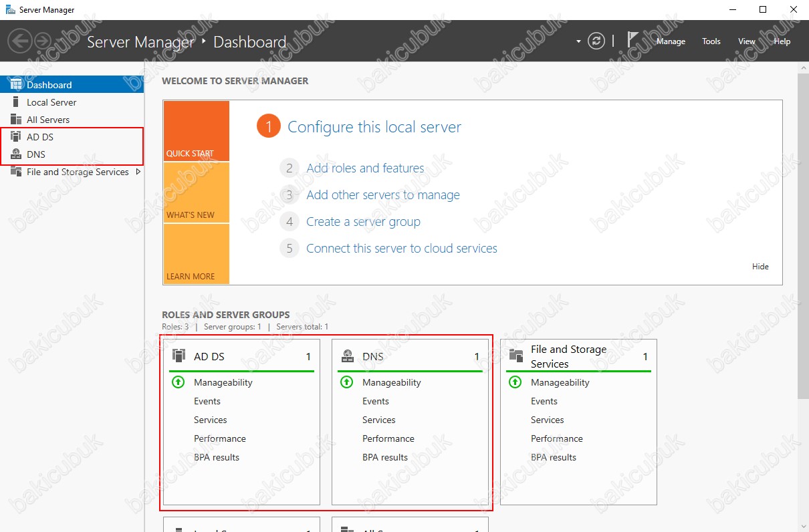Open File and Storage Services Performance
The height and width of the screenshot is (532, 809).
point(557,438)
